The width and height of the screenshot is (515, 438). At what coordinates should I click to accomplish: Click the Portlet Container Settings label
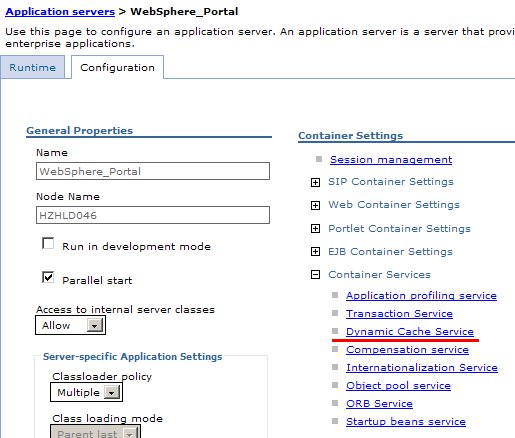tap(399, 229)
